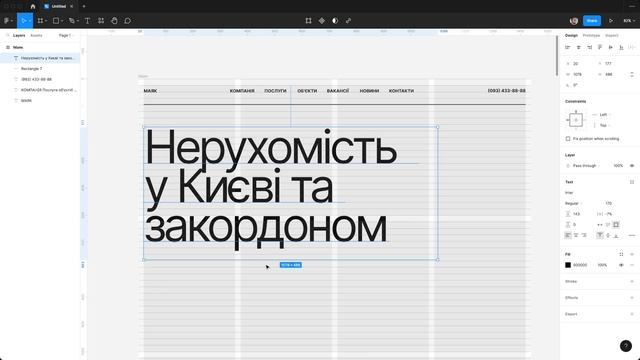Select the Move tool

(x=23, y=20)
